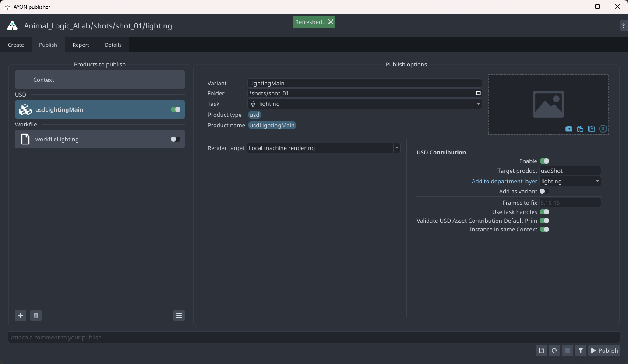628x364 pixels.
Task: Turn on the Add as variant switch
Action: pos(544,191)
